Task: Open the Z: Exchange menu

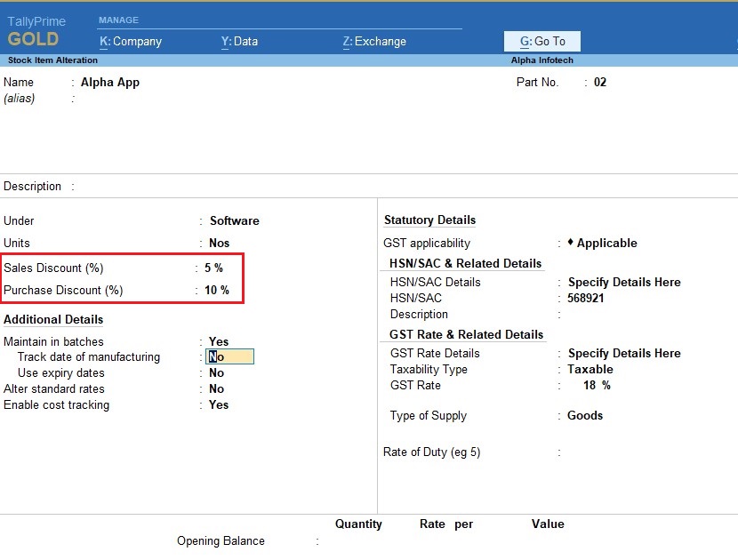Action: 374,41
